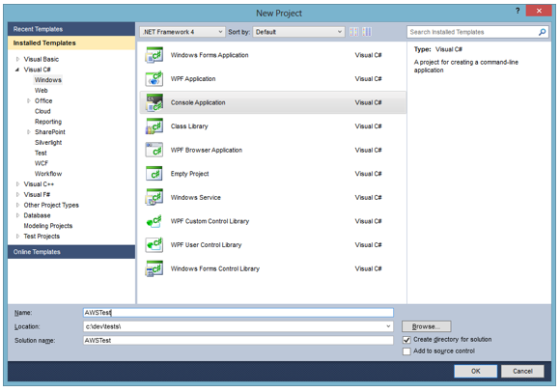Toggle Create directory for solution checkbox
Viewport: 560px width, 392px height.
pyautogui.click(x=406, y=340)
